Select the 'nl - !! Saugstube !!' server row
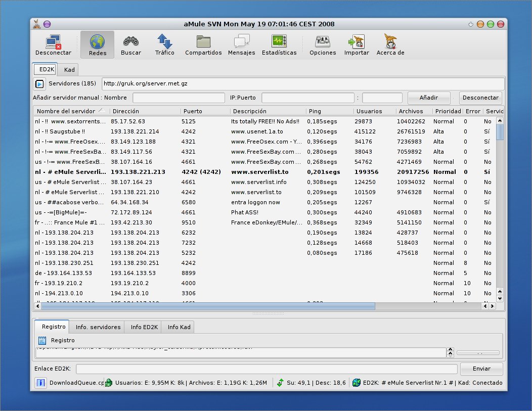 (x=264, y=131)
